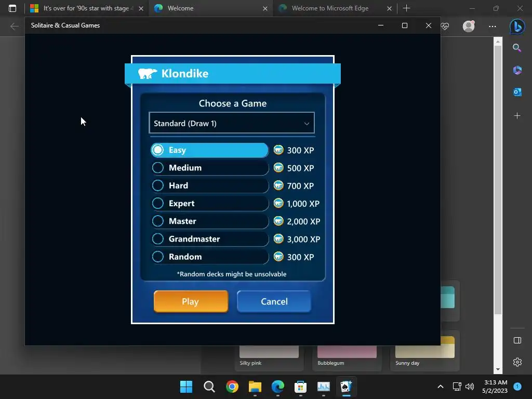Click the Solitaire app taskbar icon

[346, 387]
